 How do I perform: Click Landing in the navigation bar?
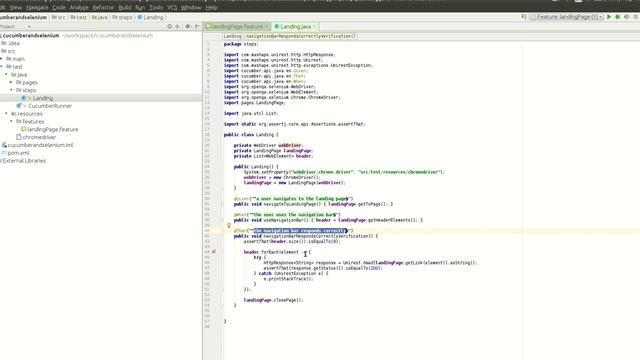coord(151,17)
